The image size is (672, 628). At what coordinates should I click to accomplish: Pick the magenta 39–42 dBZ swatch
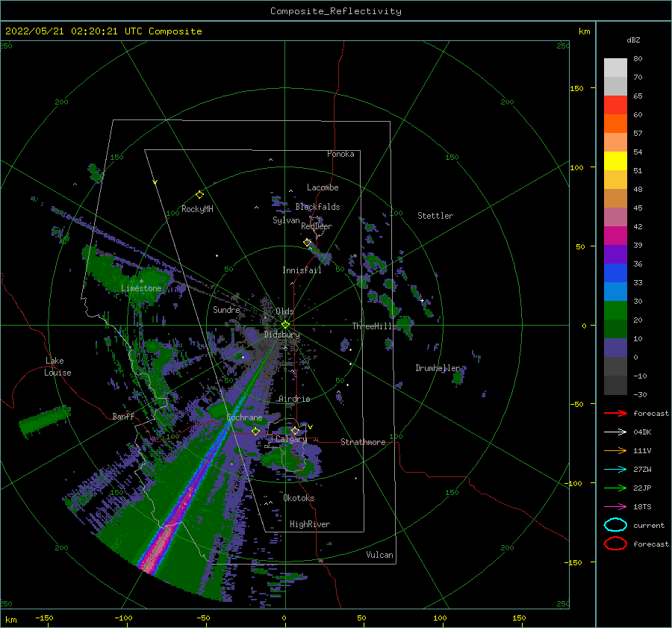[x=615, y=236]
